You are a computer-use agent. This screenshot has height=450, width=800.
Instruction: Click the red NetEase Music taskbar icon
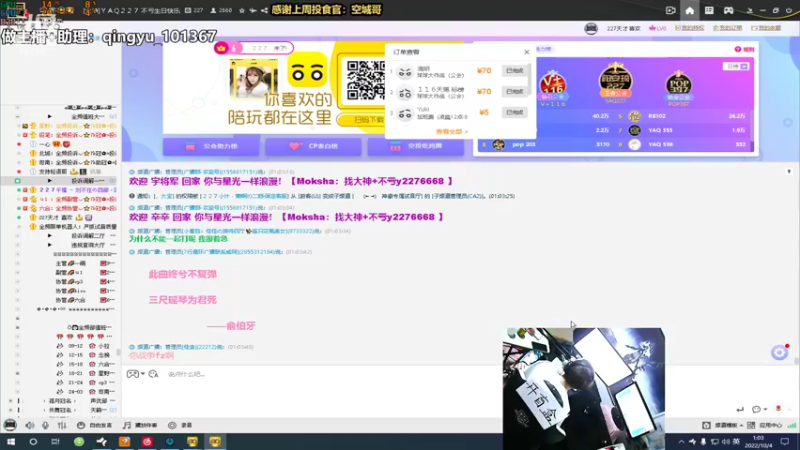point(147,441)
